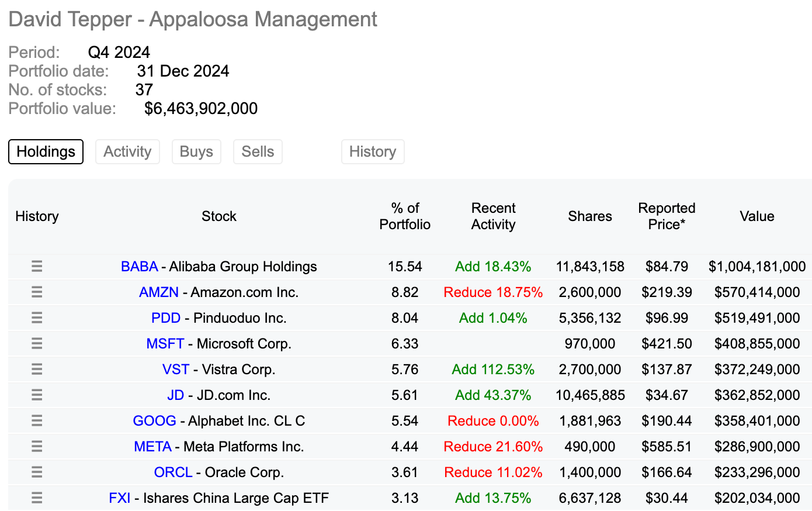The image size is (812, 511).
Task: Open the VST ticker link
Action: 176,370
